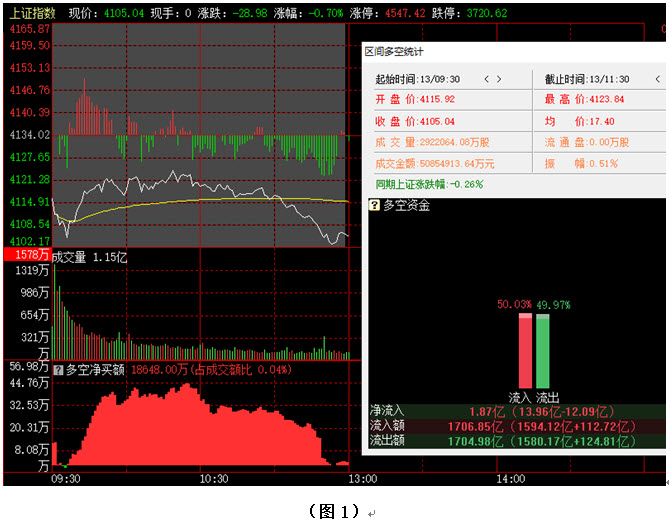Step start time back with left arrow
The image size is (669, 531).
(487, 79)
